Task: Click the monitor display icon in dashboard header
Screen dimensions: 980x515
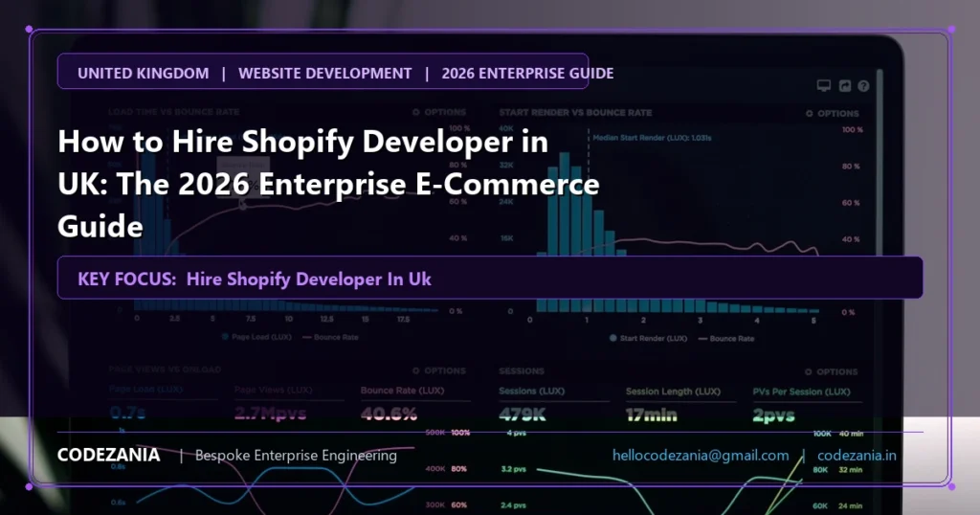Action: point(824,85)
